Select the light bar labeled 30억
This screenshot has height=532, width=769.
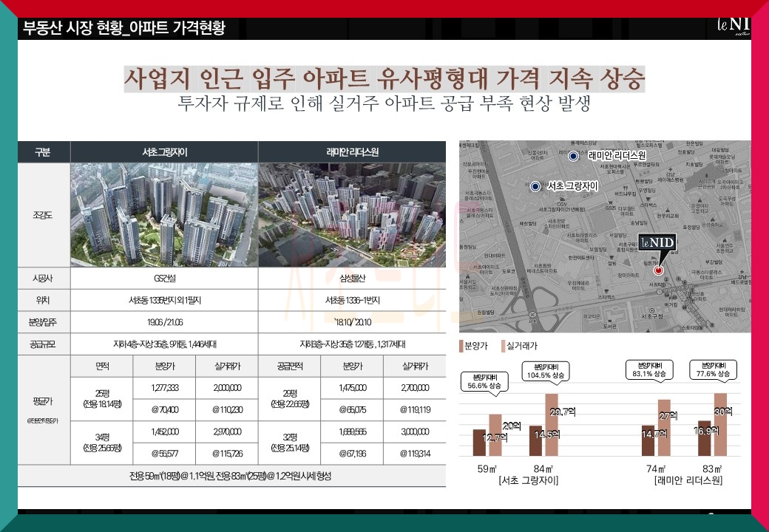pyautogui.click(x=720, y=424)
